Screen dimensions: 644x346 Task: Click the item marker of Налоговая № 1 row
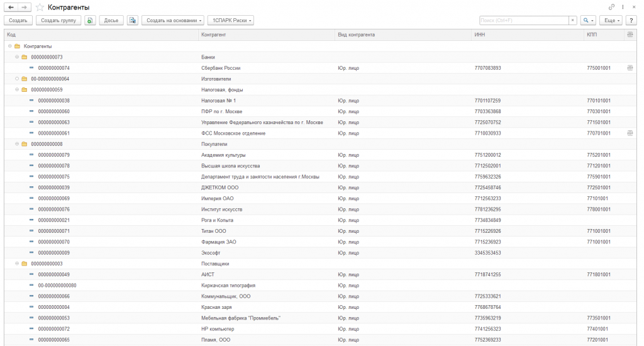tap(31, 100)
